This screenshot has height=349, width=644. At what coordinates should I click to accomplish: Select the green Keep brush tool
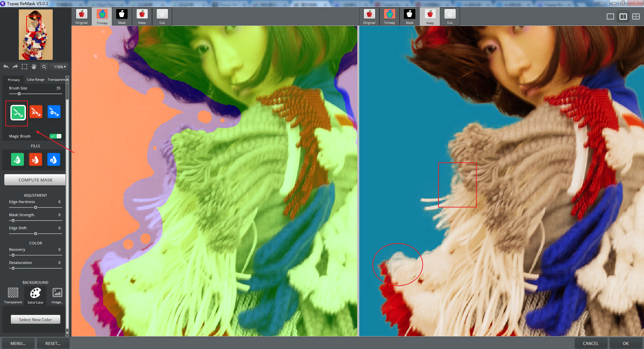click(18, 113)
